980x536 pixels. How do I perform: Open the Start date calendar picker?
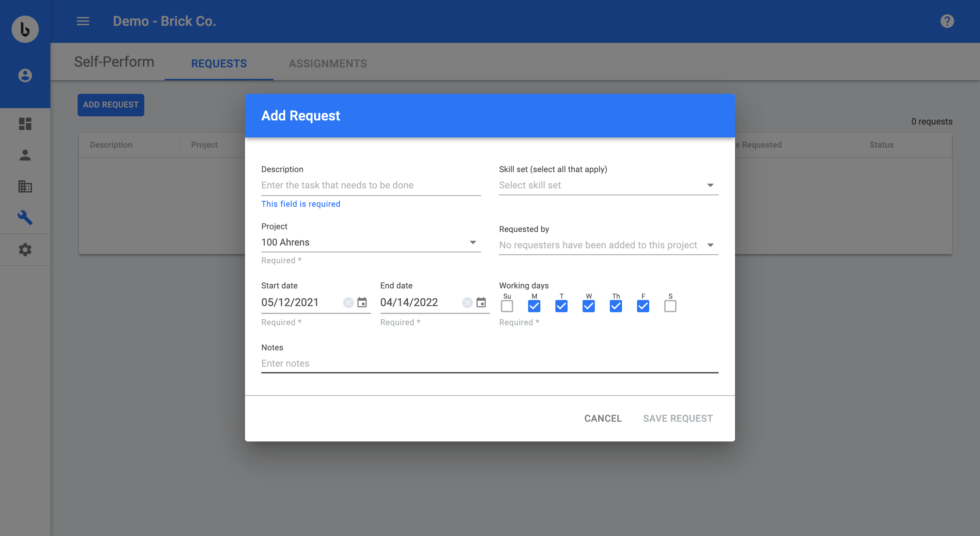point(362,302)
